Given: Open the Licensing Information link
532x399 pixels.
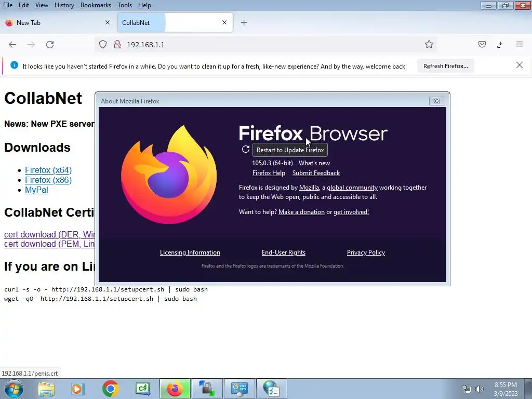Looking at the screenshot, I should click(x=190, y=252).
